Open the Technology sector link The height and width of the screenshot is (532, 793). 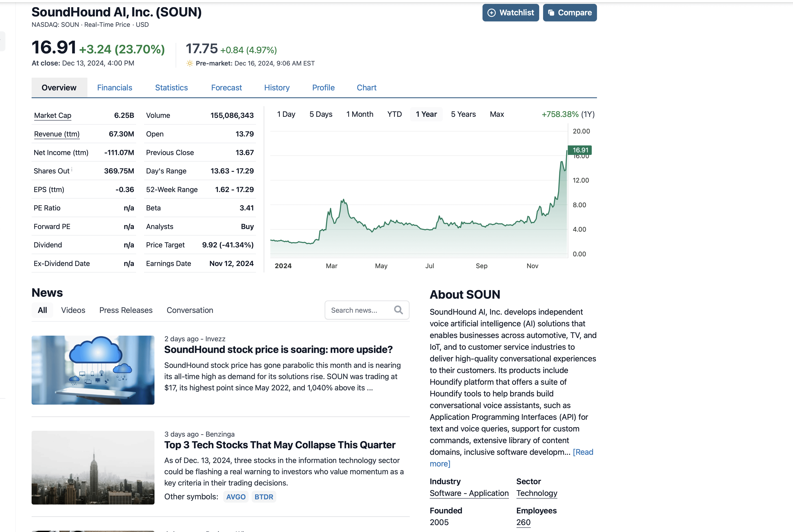[x=537, y=493]
